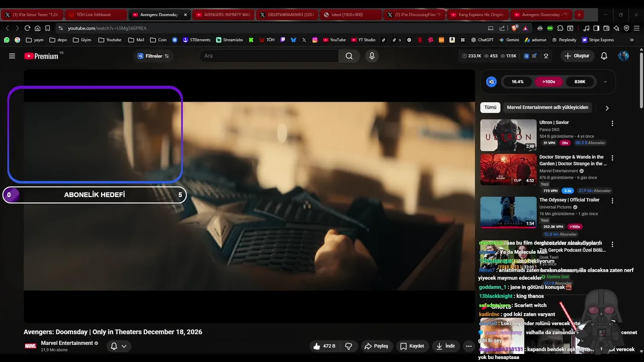Open Ultron Savior video thumbnail
This screenshot has height=362, width=644.
click(x=508, y=135)
